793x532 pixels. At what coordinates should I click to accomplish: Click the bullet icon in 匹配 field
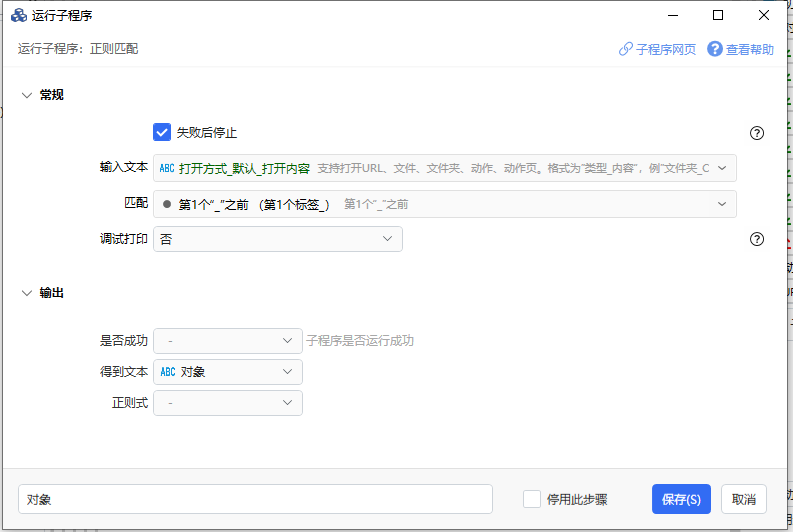pos(167,204)
